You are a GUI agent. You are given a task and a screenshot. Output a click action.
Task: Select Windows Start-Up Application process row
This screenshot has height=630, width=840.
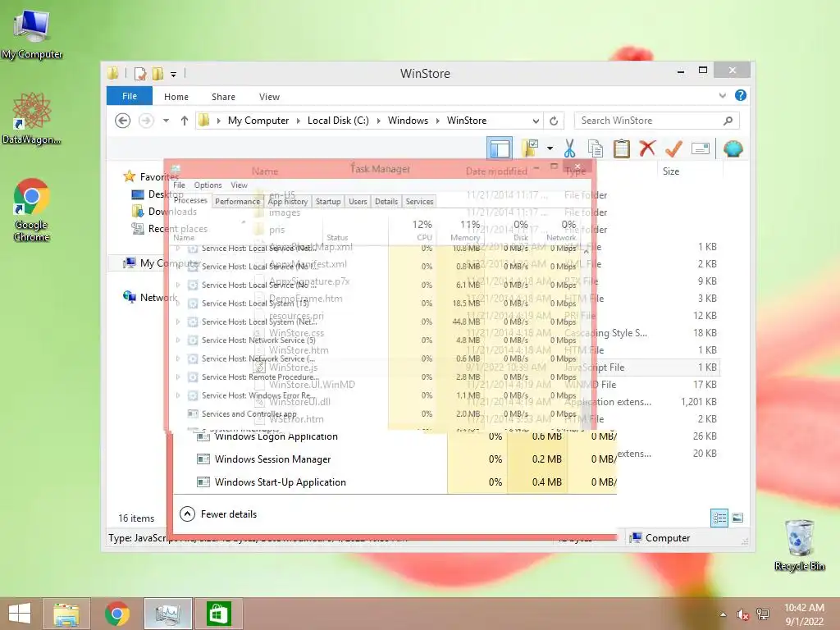(x=395, y=482)
